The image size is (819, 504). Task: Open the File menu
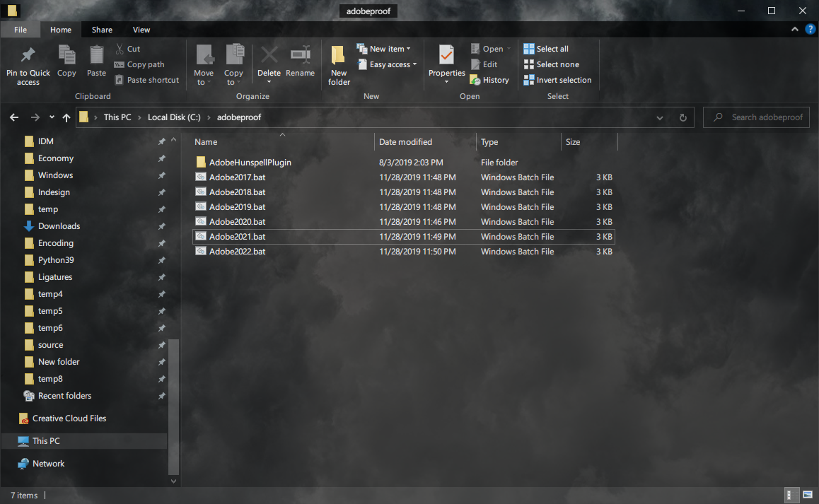coord(21,30)
